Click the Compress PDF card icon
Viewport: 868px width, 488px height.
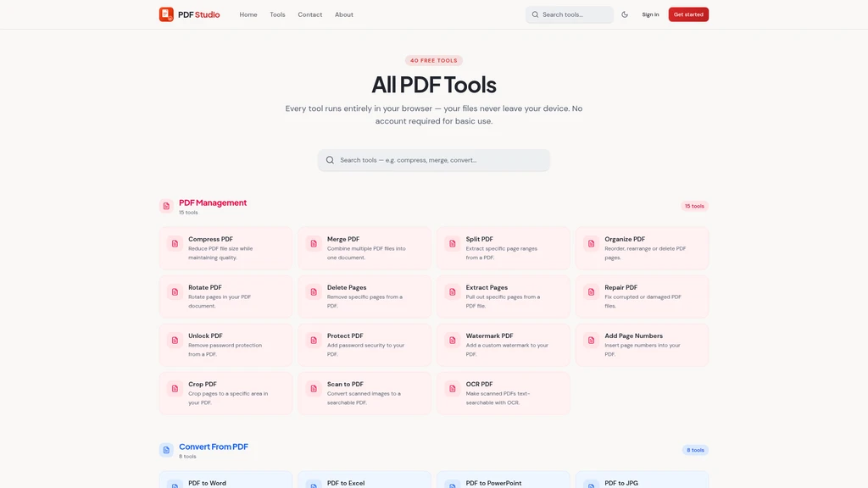click(175, 243)
